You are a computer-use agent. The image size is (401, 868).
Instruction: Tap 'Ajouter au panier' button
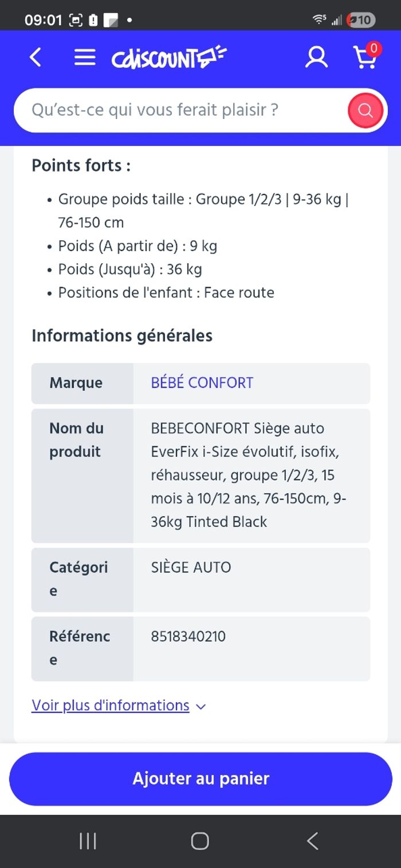click(x=200, y=779)
